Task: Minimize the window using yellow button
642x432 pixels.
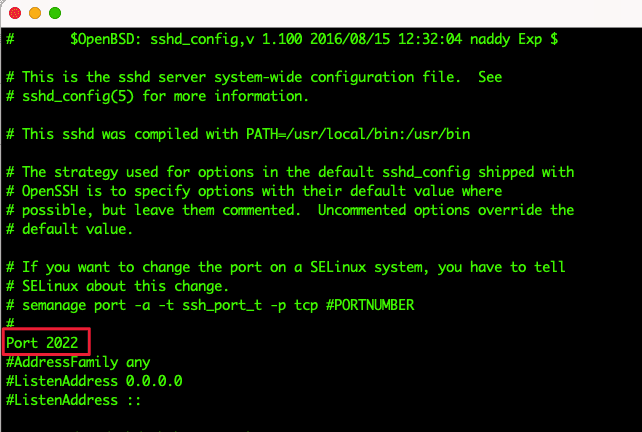Action: pos(35,13)
